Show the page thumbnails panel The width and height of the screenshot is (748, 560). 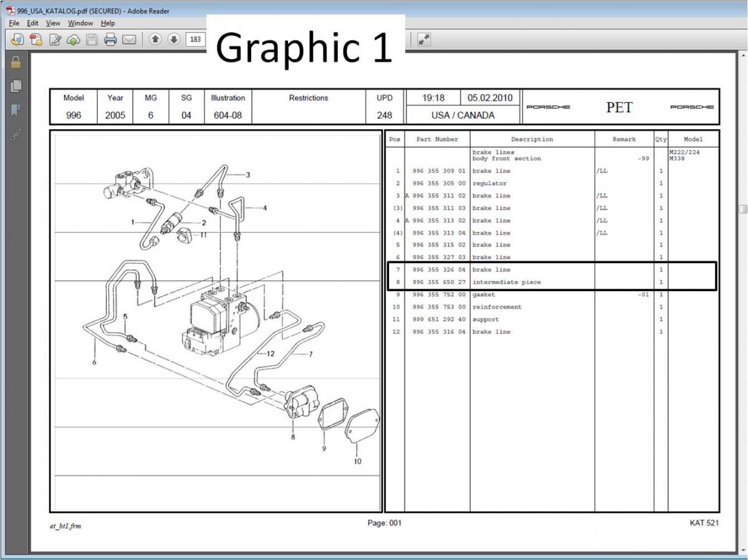coord(16,86)
